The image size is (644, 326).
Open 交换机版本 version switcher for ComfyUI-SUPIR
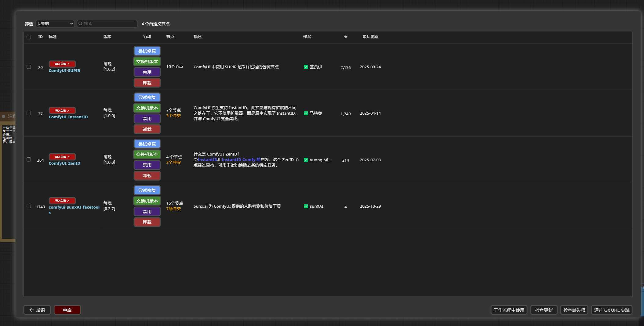click(147, 62)
